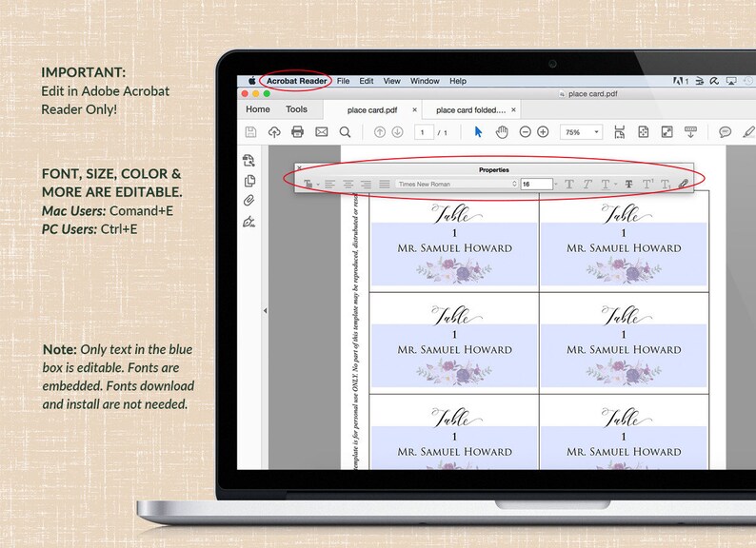Open the File menu

(x=344, y=81)
